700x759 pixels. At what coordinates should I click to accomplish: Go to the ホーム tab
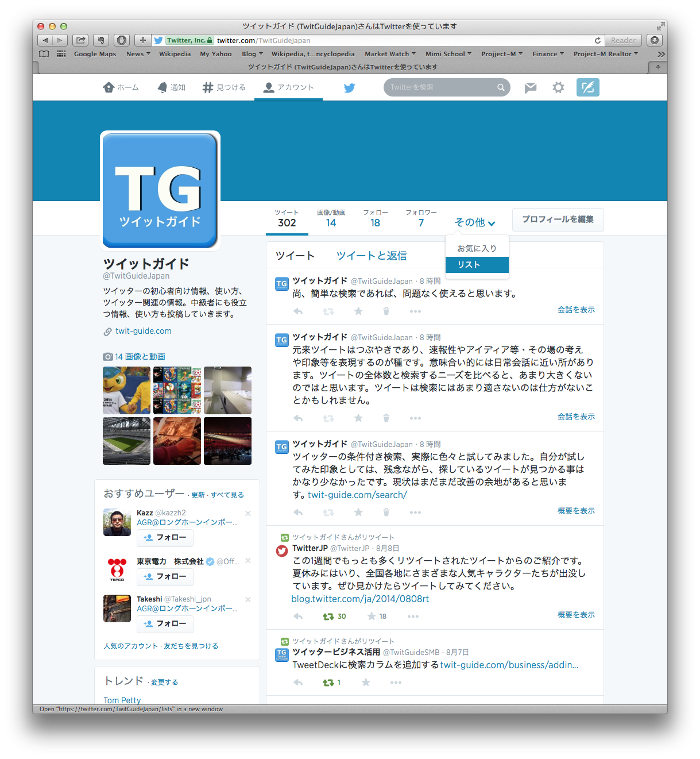pos(121,87)
